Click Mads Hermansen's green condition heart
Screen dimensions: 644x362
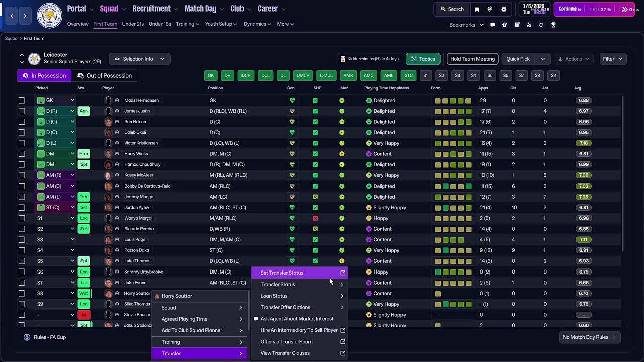[292, 100]
